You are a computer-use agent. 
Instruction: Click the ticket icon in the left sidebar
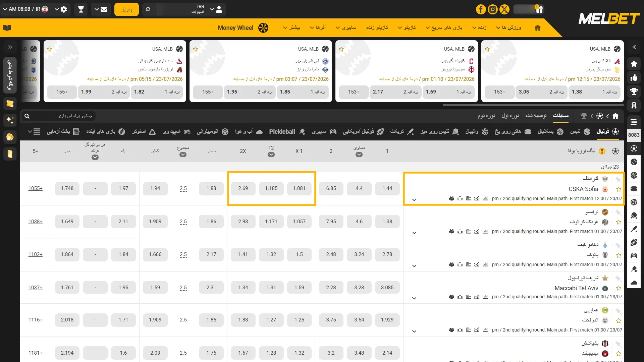[x=10, y=104]
